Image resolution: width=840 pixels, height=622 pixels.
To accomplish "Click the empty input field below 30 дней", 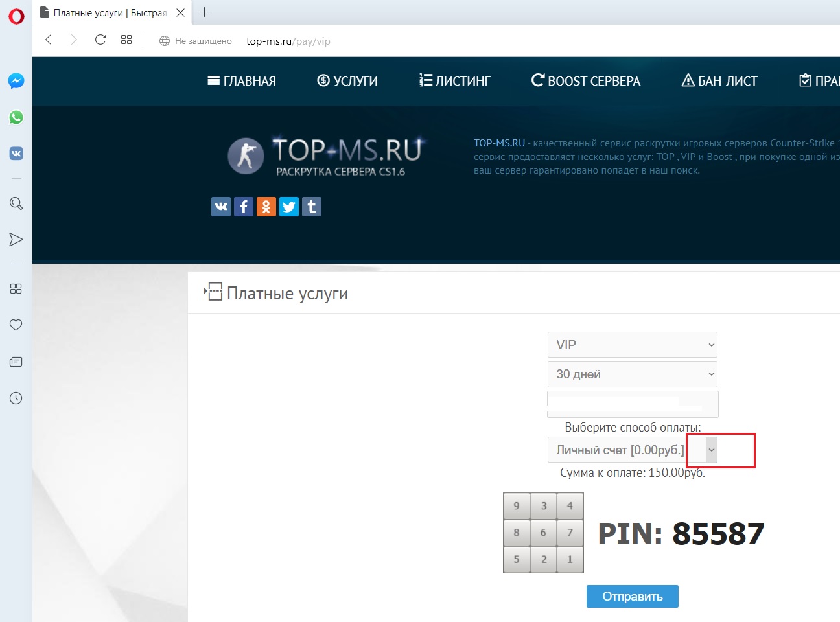I will 633,404.
